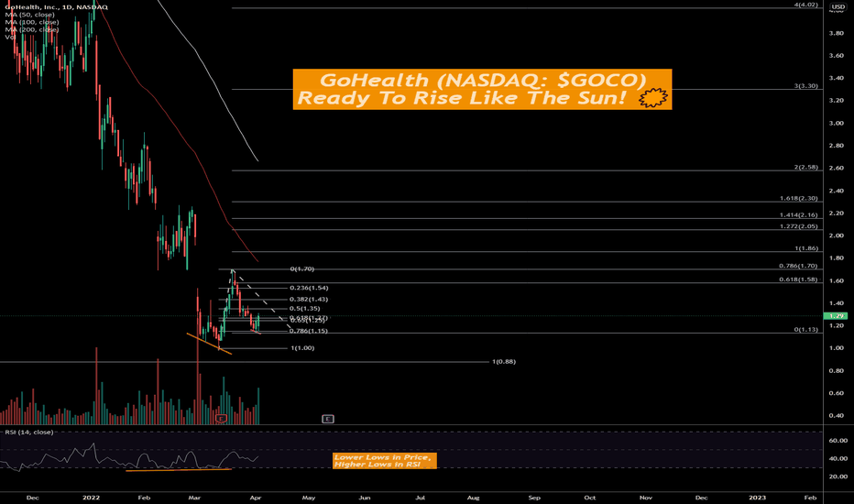This screenshot has height=504, width=854.
Task: Click the 0.5(1.35) retracement label
Action: click(x=305, y=309)
